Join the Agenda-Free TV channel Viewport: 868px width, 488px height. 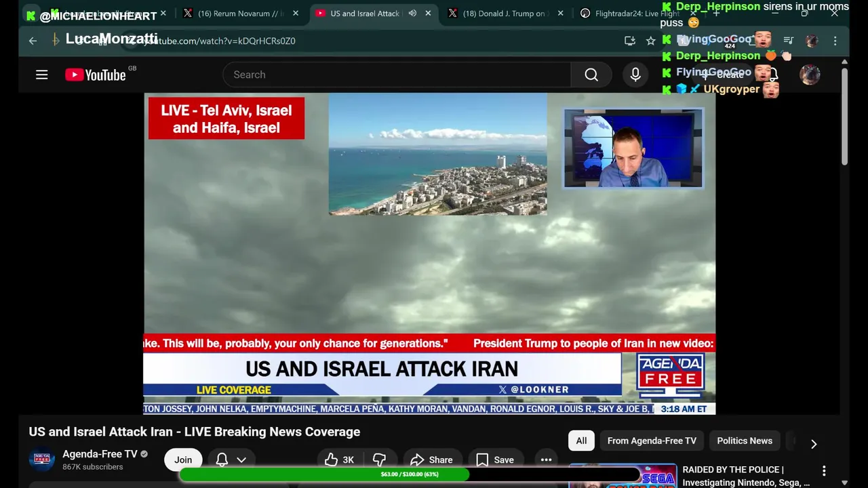pos(183,460)
